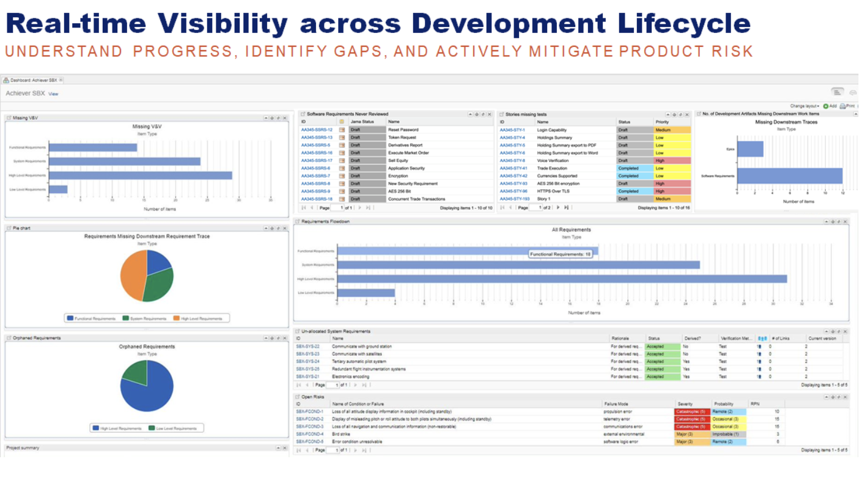The image size is (868, 478).
Task: Sort by Priority column in Stories table
Action: click(663, 122)
